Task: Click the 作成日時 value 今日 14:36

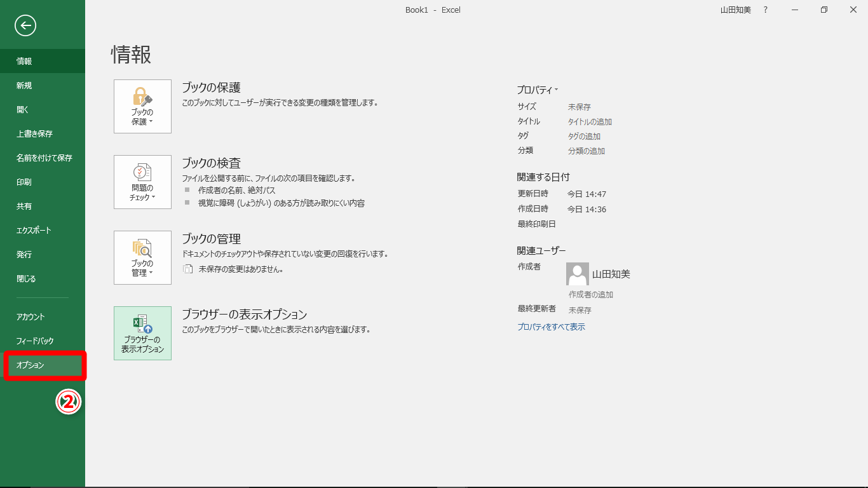Action: pyautogui.click(x=587, y=209)
